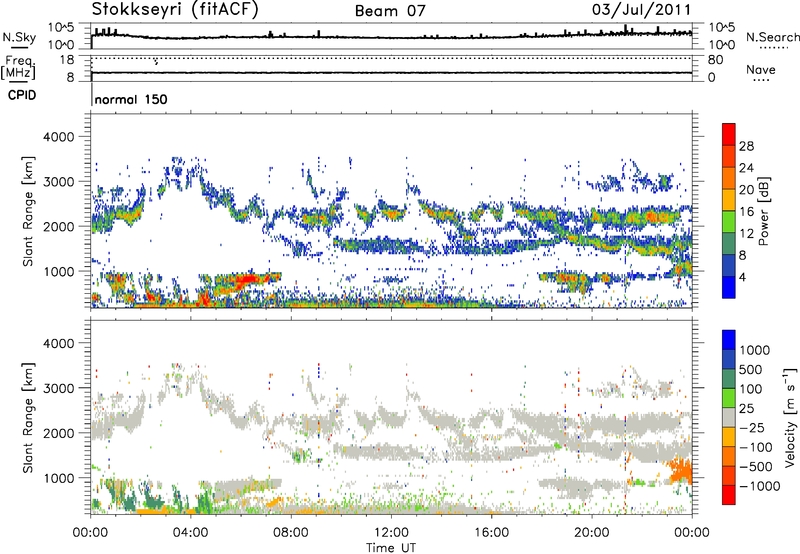Image resolution: width=800 pixels, height=554 pixels.
Task: Click the 'Freq. [MHz]' axis label
Action: tap(19, 68)
